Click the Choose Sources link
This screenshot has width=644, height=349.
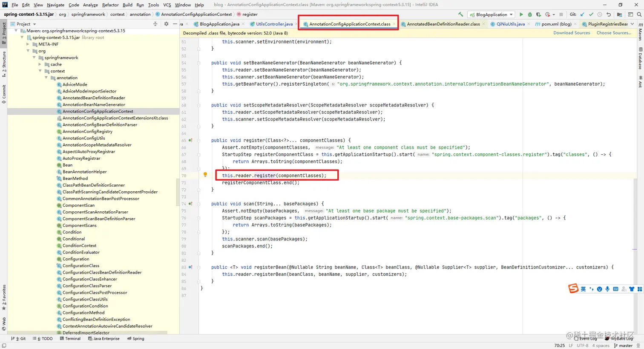coord(614,33)
